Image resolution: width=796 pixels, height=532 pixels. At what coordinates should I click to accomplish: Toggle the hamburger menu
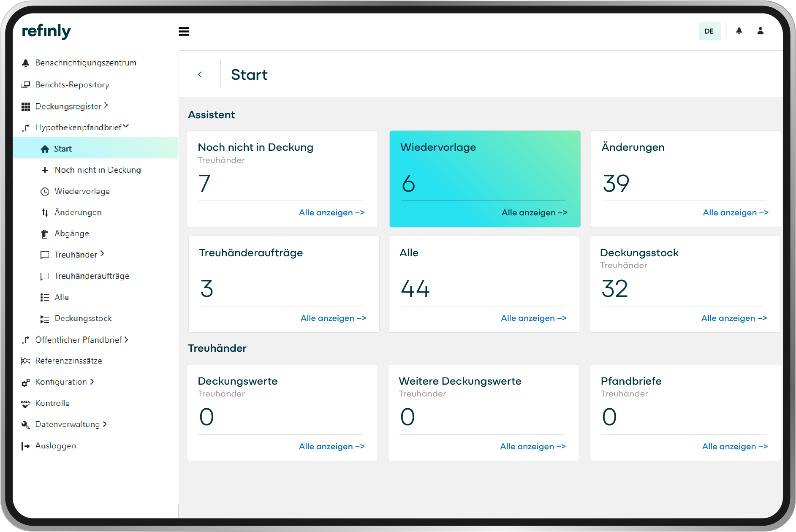coord(184,31)
